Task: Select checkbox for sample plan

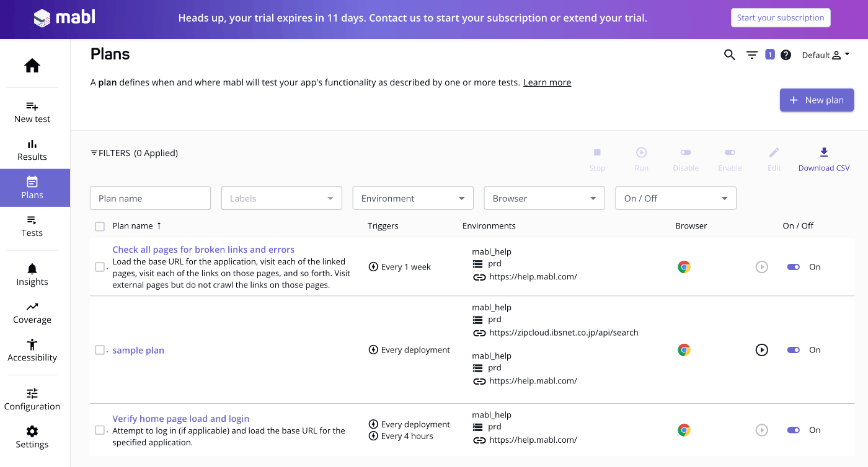Action: coord(100,350)
